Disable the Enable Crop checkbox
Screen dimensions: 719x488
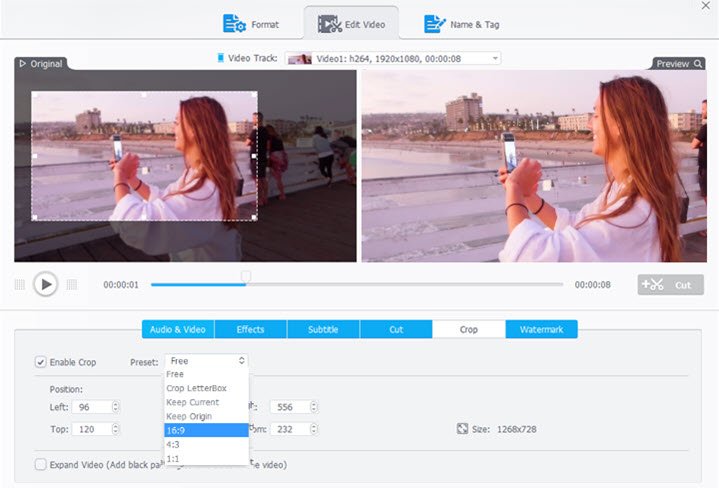[x=41, y=361]
